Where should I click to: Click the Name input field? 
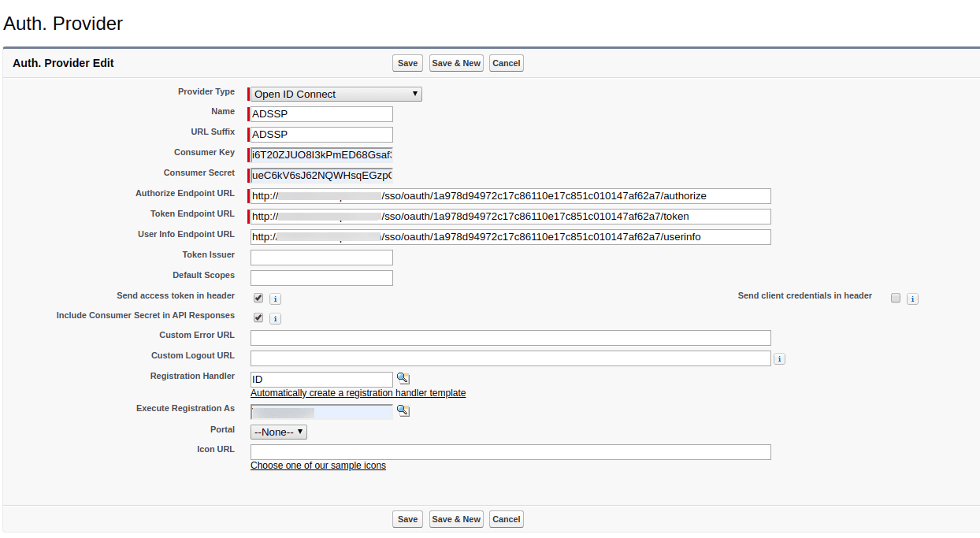[320, 113]
